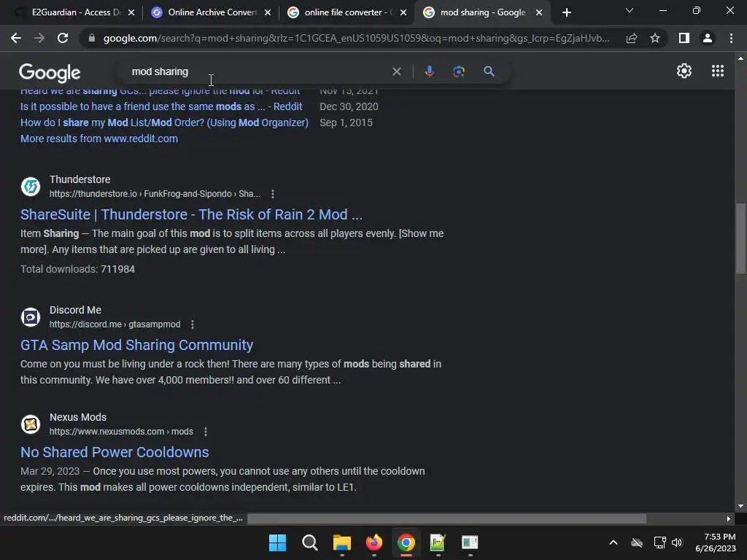Open File Explorer from the taskbar

coord(341,542)
